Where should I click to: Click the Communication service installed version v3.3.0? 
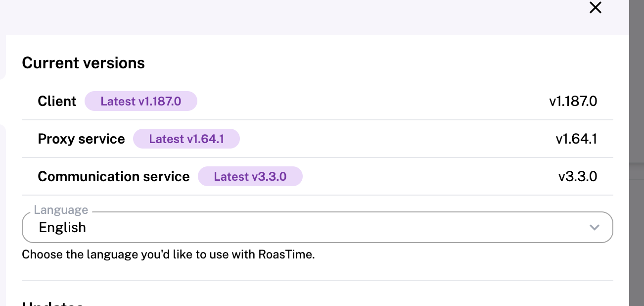click(x=578, y=177)
